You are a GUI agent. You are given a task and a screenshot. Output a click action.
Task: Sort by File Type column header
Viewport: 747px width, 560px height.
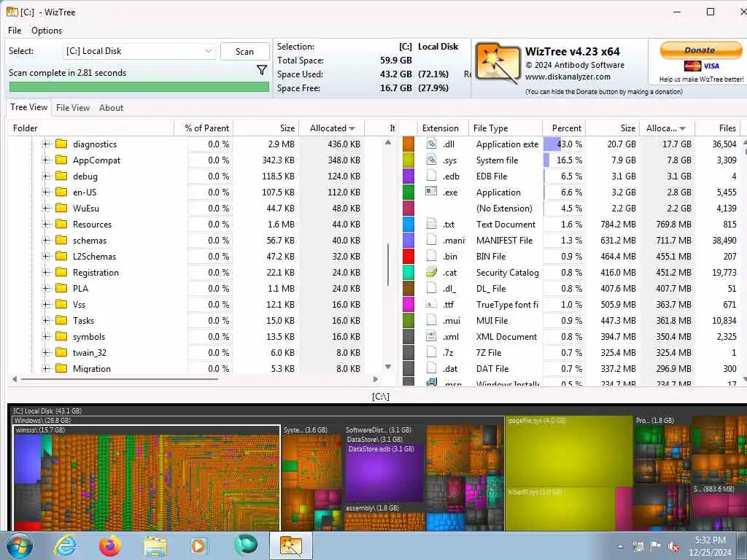tap(506, 128)
